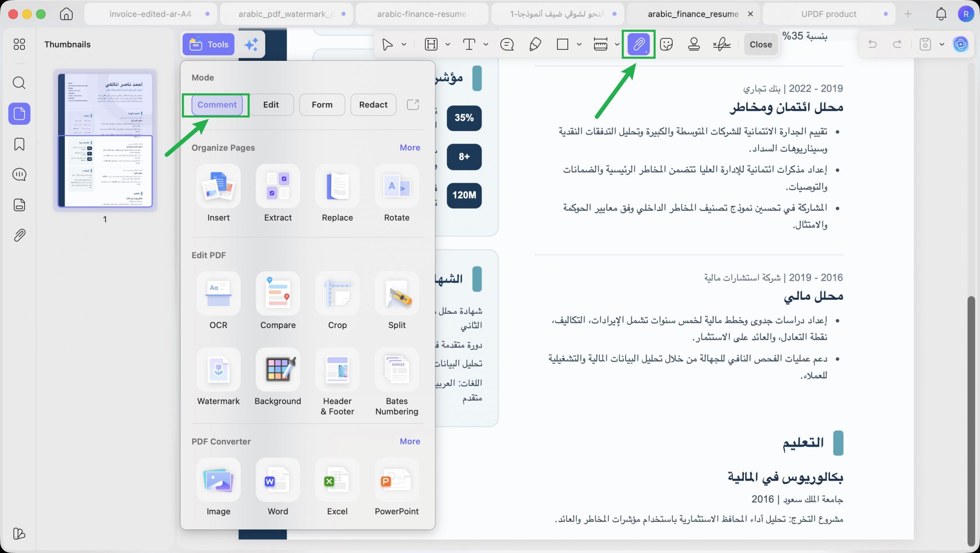Select the text comment T tool
This screenshot has width=980, height=553.
pos(469,44)
